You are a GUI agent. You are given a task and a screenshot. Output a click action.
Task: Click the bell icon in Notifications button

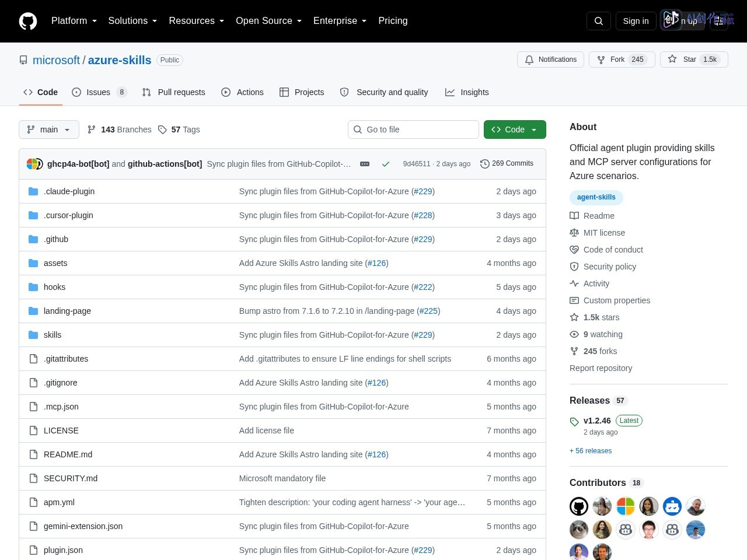click(x=529, y=60)
